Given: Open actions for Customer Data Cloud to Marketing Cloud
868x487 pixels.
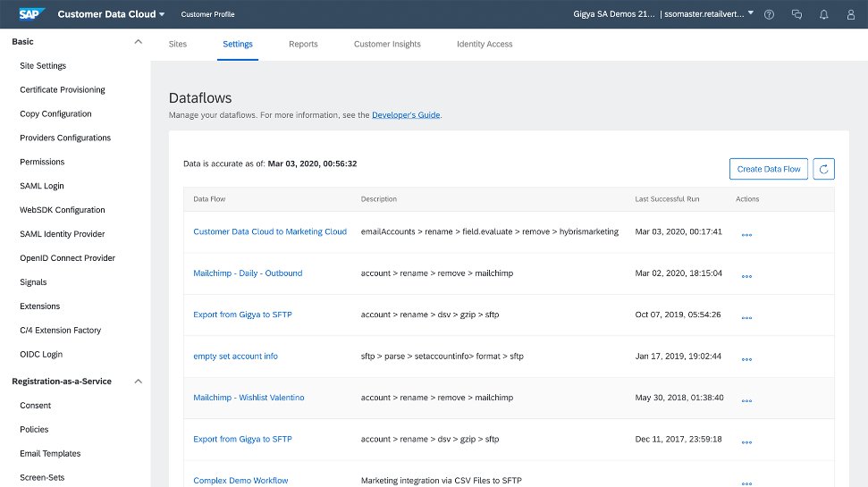Looking at the screenshot, I should coord(746,235).
